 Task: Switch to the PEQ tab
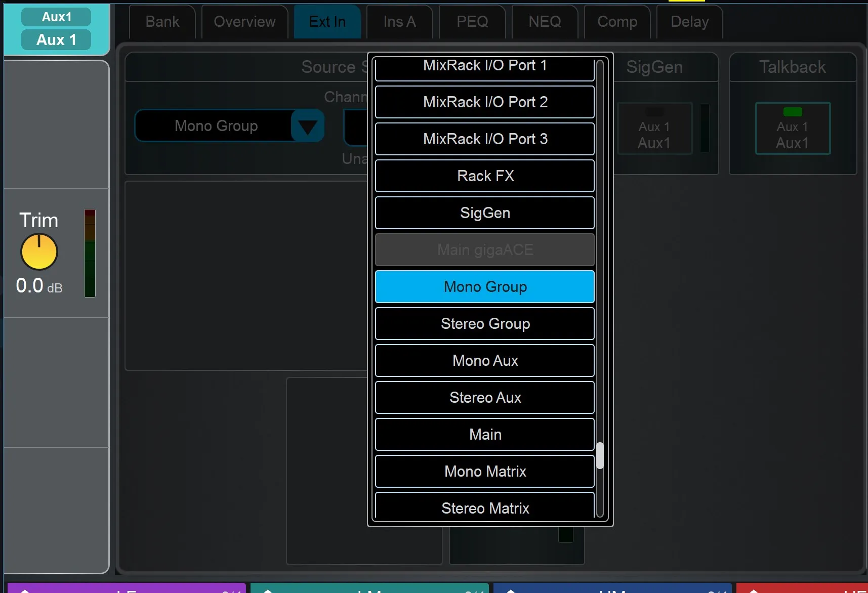click(x=472, y=22)
